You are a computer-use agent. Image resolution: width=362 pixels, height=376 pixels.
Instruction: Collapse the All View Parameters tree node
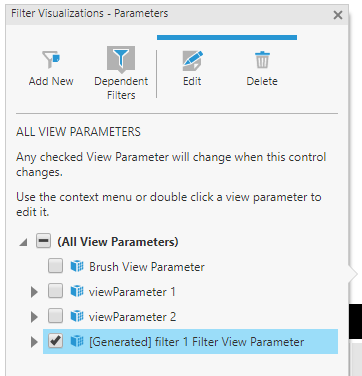(23, 242)
